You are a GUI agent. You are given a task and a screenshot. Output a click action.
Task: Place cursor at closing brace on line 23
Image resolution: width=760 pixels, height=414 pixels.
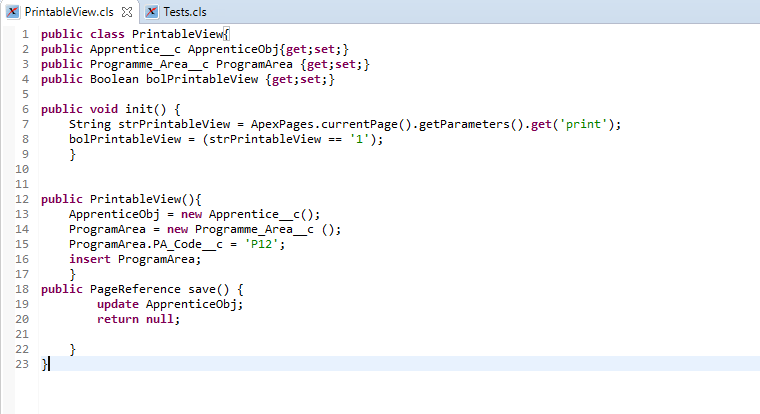pos(45,364)
